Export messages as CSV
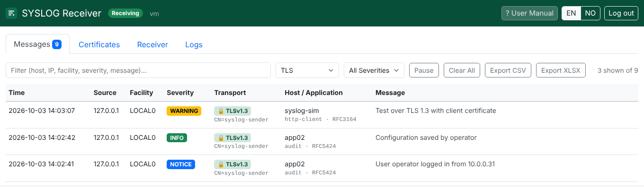Image resolution: width=644 pixels, height=189 pixels. coord(508,70)
